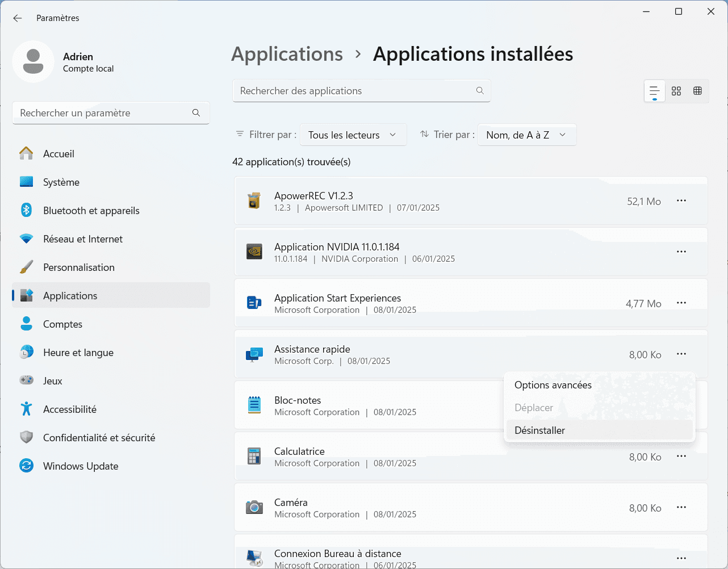Open Windows Update settings
The image size is (728, 569).
click(111, 466)
